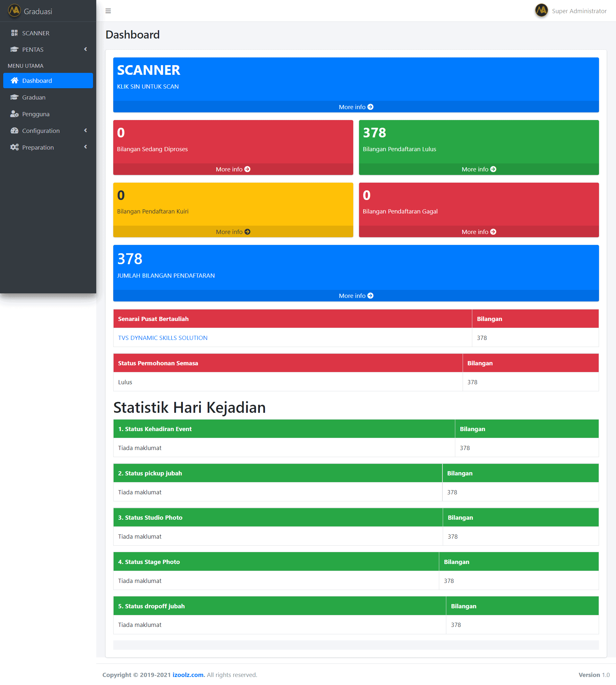Open the Pengguna menu item

tap(48, 114)
